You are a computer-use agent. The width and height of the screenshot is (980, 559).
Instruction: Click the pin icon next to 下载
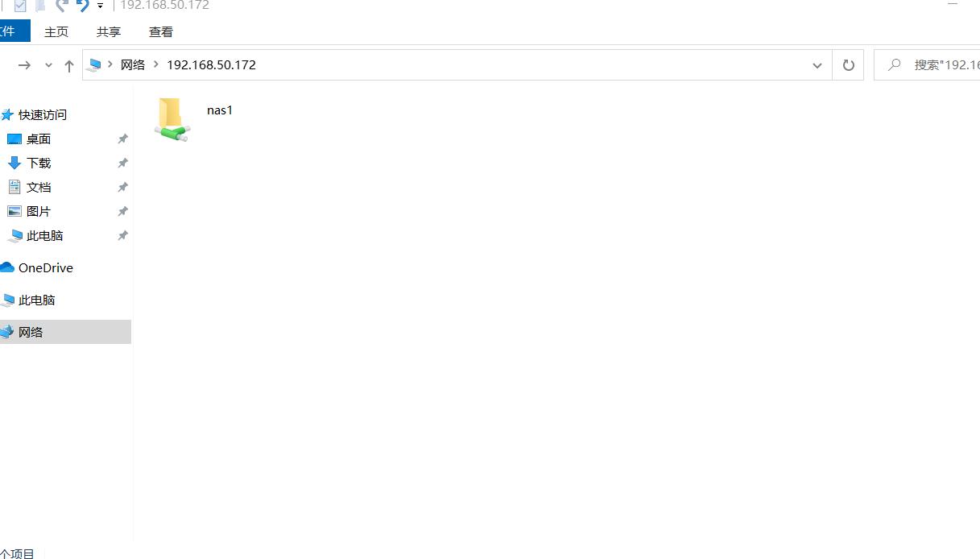coord(122,164)
